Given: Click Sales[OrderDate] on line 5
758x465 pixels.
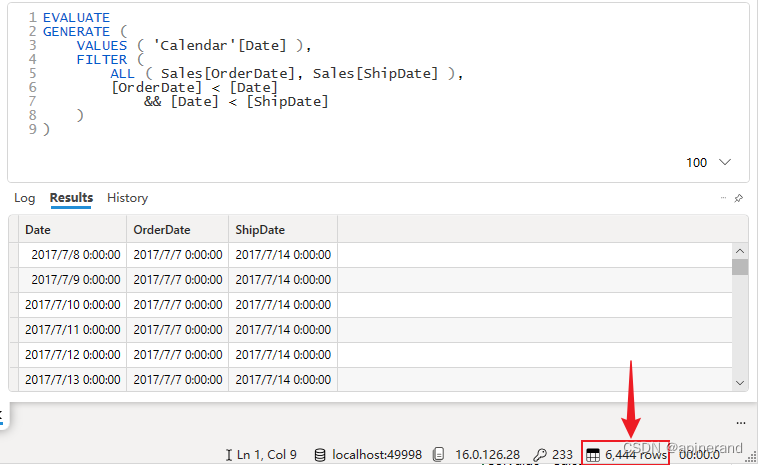Looking at the screenshot, I should pyautogui.click(x=228, y=74).
